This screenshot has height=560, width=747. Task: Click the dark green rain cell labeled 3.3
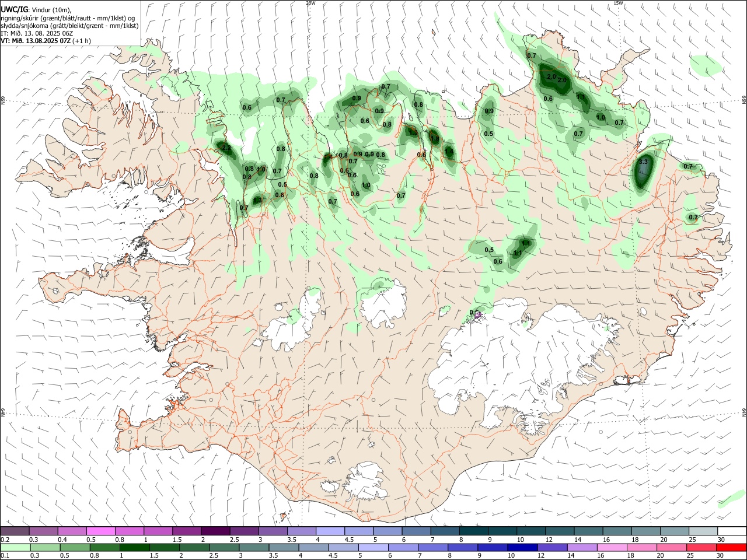[643, 170]
